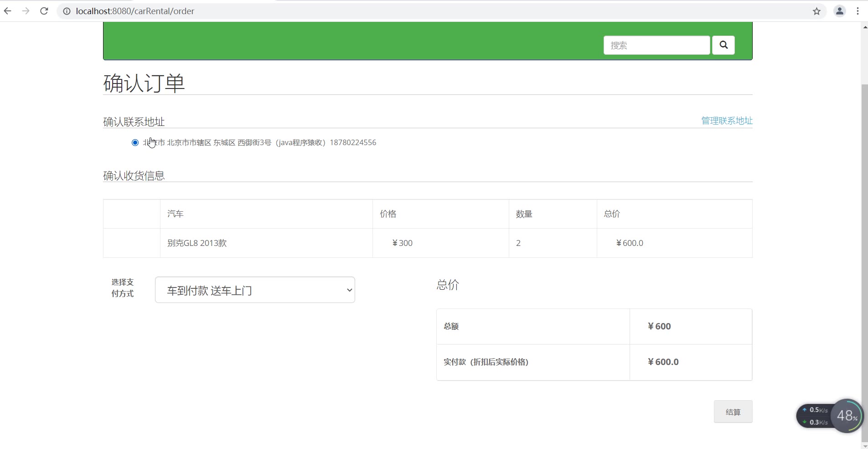This screenshot has width=868, height=449.
Task: Click the 选择支付方式 label
Action: pos(123,288)
